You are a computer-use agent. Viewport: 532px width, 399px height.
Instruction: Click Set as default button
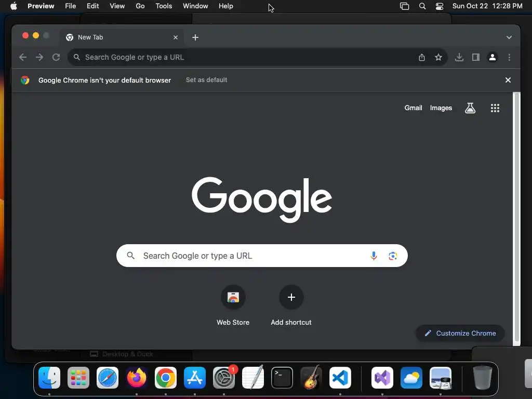[x=206, y=80]
